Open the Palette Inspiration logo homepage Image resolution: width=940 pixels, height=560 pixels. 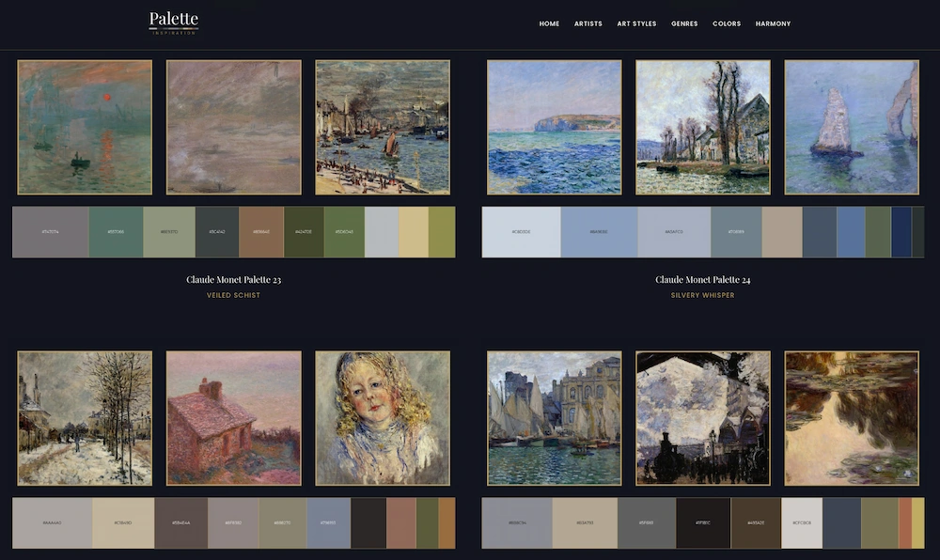(x=174, y=23)
